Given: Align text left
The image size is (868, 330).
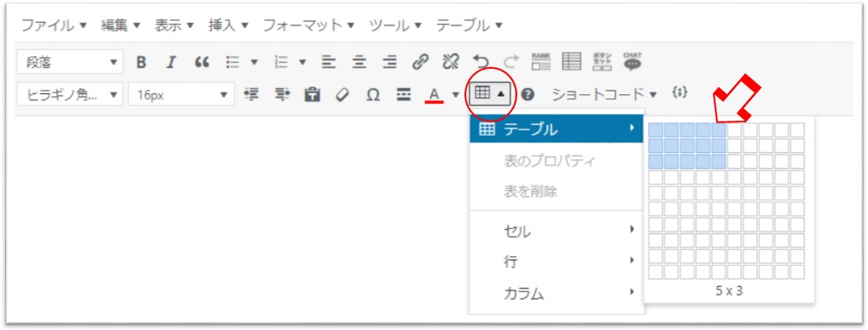Looking at the screenshot, I should coord(330,62).
